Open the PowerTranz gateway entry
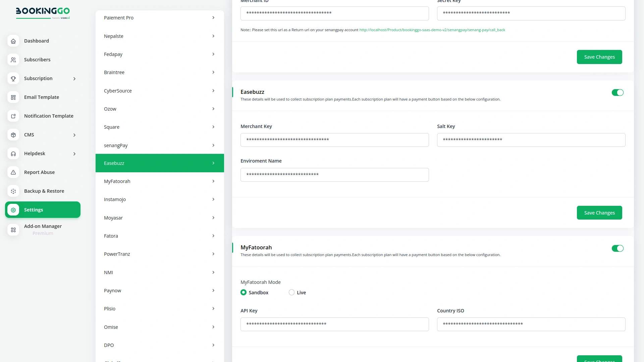The width and height of the screenshot is (644, 362). tap(159, 254)
